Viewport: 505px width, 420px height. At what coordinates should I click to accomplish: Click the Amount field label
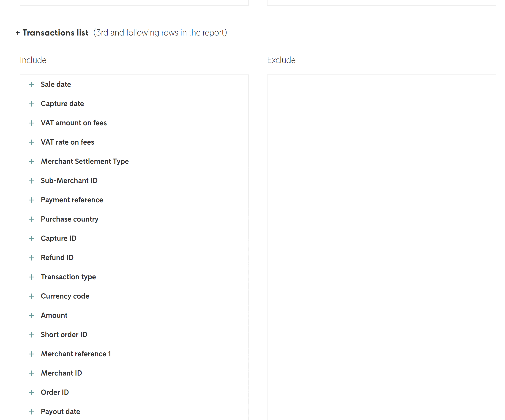pos(54,315)
